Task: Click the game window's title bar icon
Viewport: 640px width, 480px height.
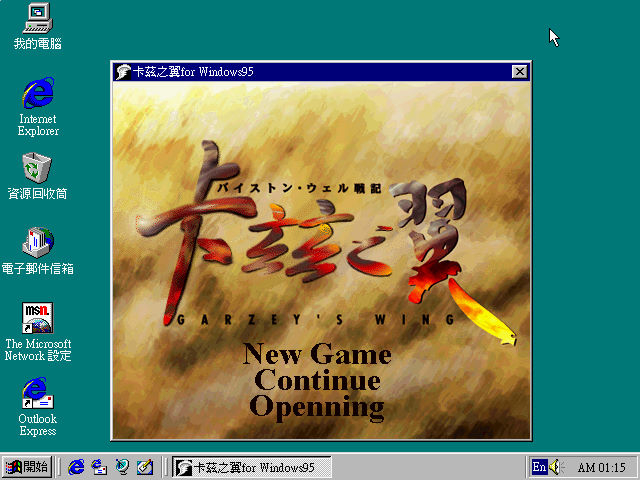Action: pos(123,72)
